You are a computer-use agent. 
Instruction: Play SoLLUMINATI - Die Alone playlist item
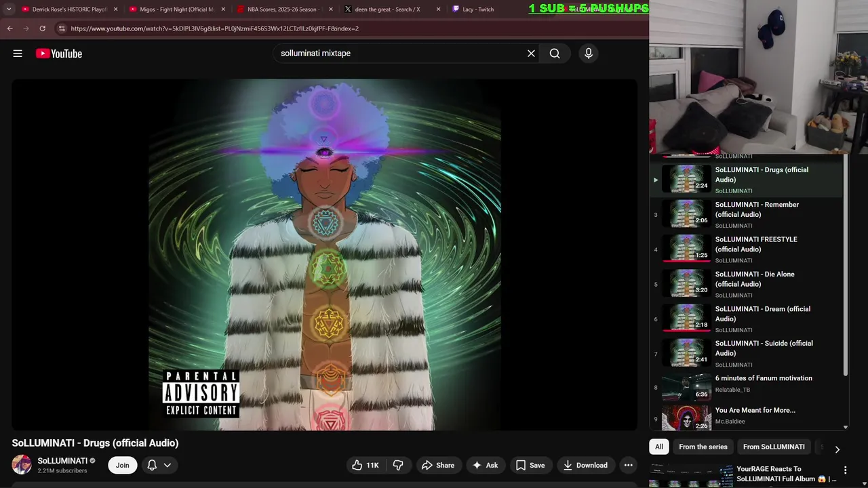point(745,284)
